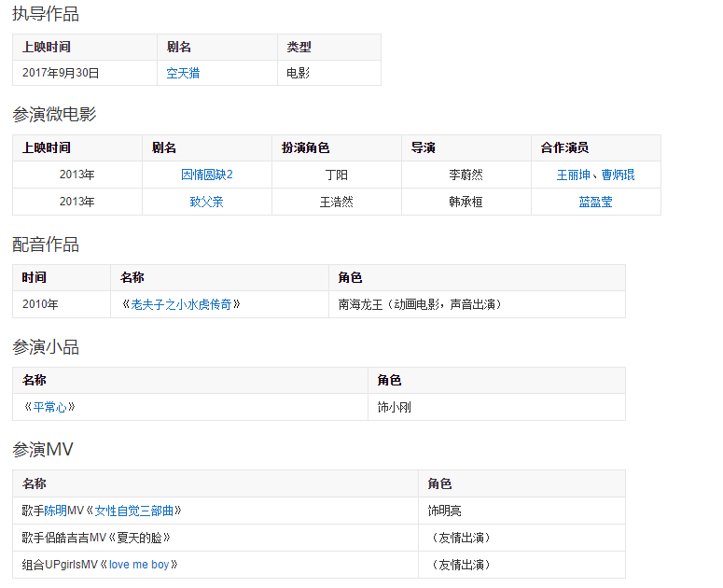Open the 女性自觉三部曲 MV link
This screenshot has width=723, height=588.
click(133, 511)
